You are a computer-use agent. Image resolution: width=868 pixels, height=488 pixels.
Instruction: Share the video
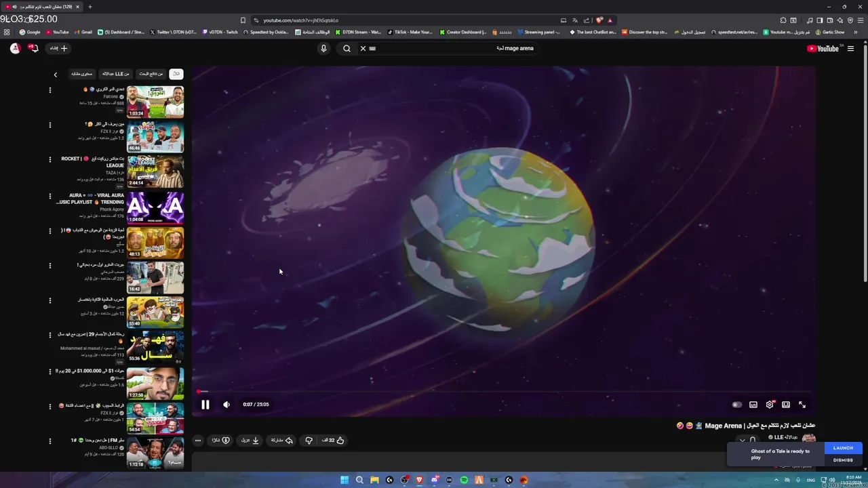(x=281, y=441)
